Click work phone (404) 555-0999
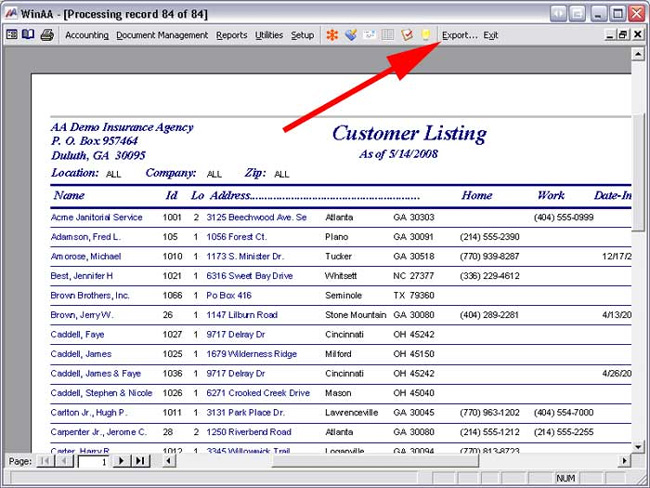 coord(563,217)
